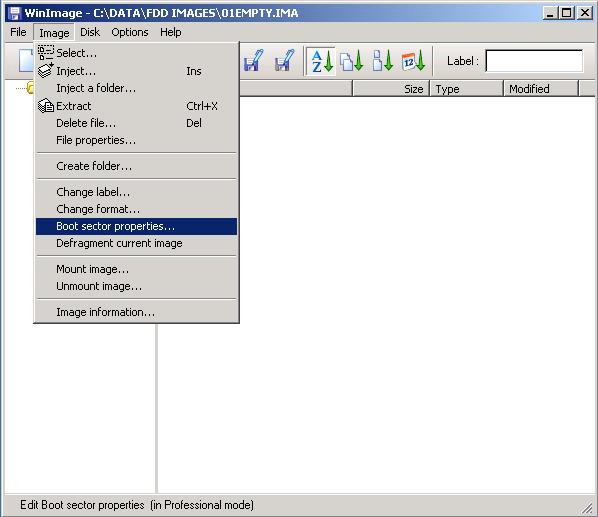
Task: Click the sort by name A-Z icon
Action: point(321,61)
